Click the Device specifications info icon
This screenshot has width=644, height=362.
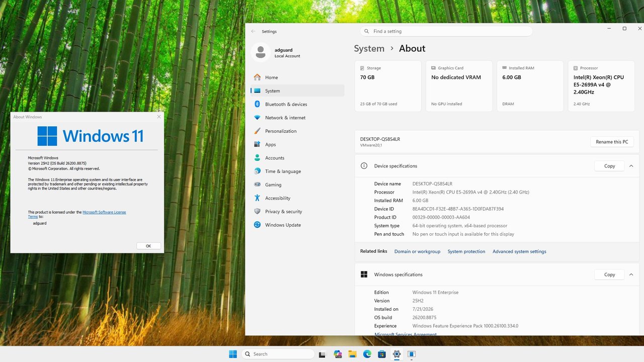(x=364, y=166)
